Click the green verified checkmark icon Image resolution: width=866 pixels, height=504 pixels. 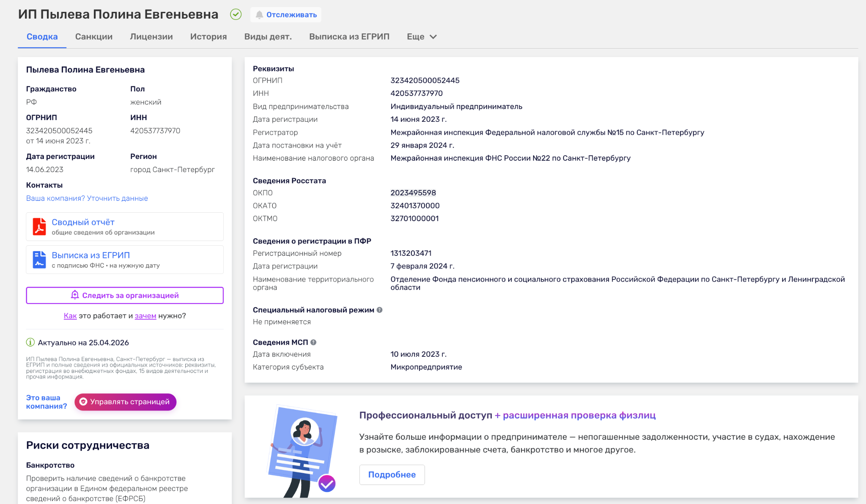pos(236,14)
